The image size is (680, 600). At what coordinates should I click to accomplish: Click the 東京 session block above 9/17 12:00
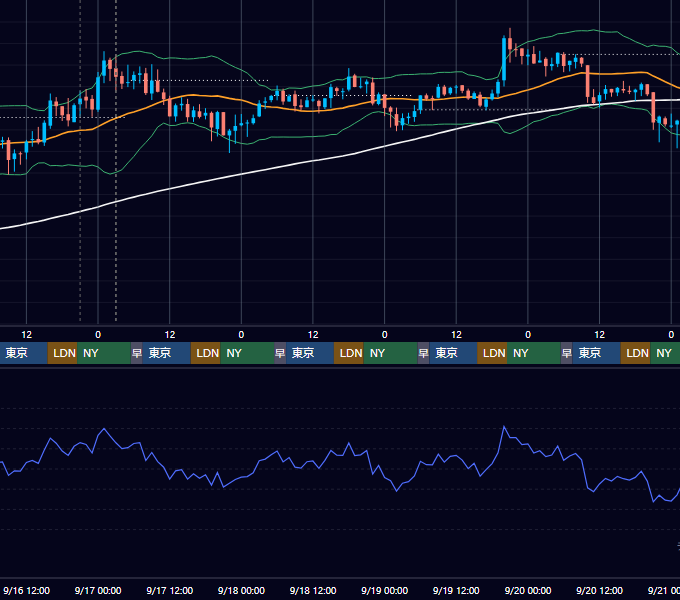[167, 353]
